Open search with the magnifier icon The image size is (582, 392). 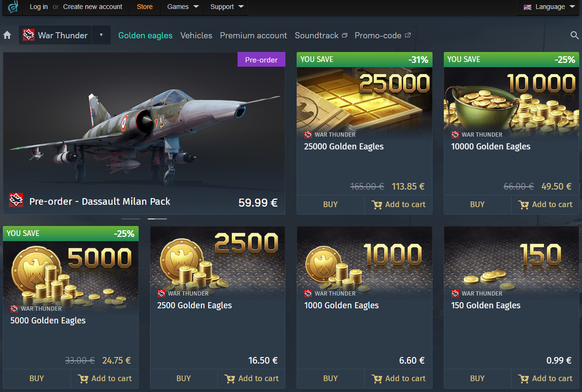(574, 35)
